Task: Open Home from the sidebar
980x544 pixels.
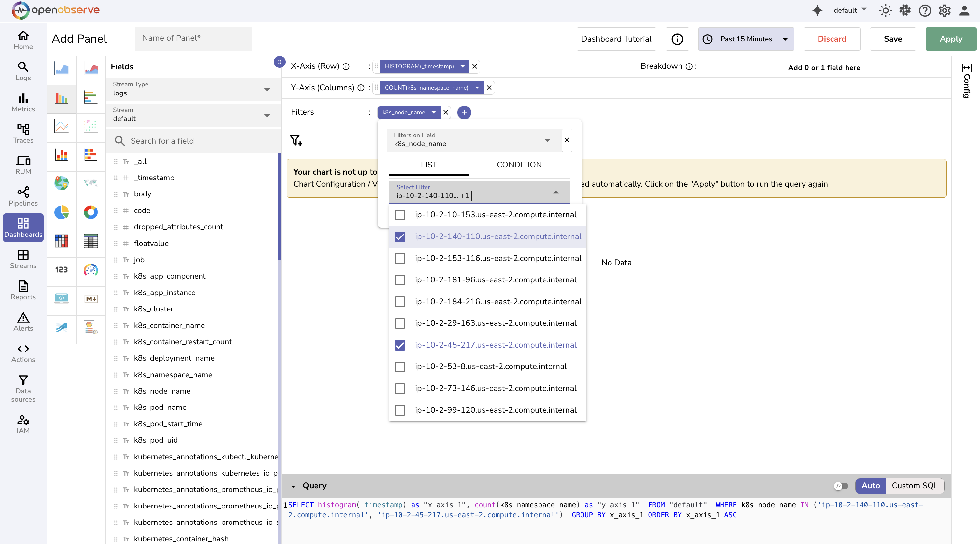Action: [x=23, y=40]
